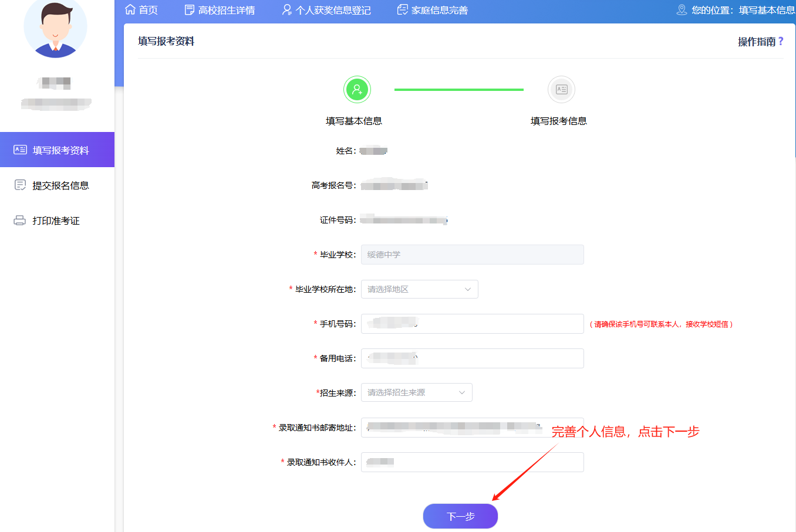Select 提交报名信息 in the sidebar
796x532 pixels.
[60, 185]
